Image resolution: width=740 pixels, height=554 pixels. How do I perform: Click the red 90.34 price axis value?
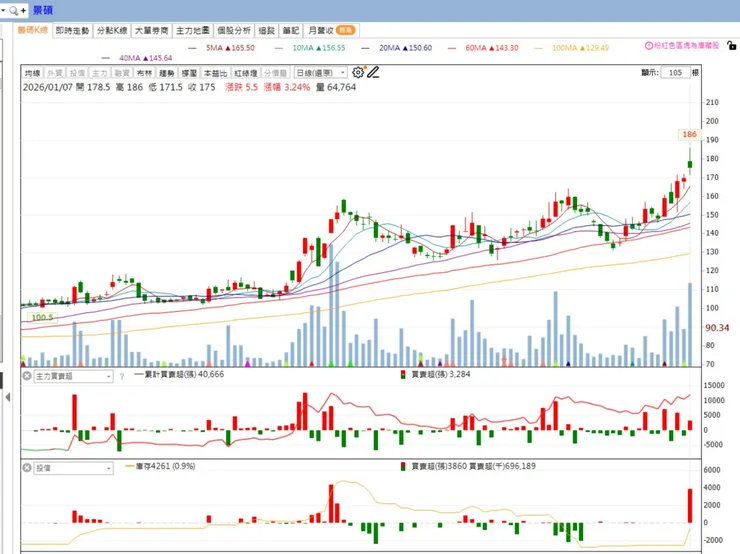click(x=717, y=327)
